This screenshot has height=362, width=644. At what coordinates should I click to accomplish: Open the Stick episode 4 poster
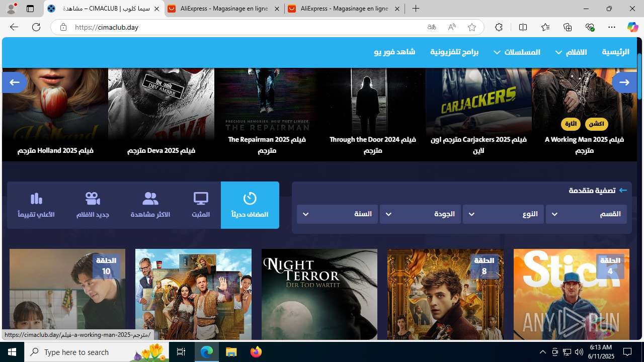[572, 294]
